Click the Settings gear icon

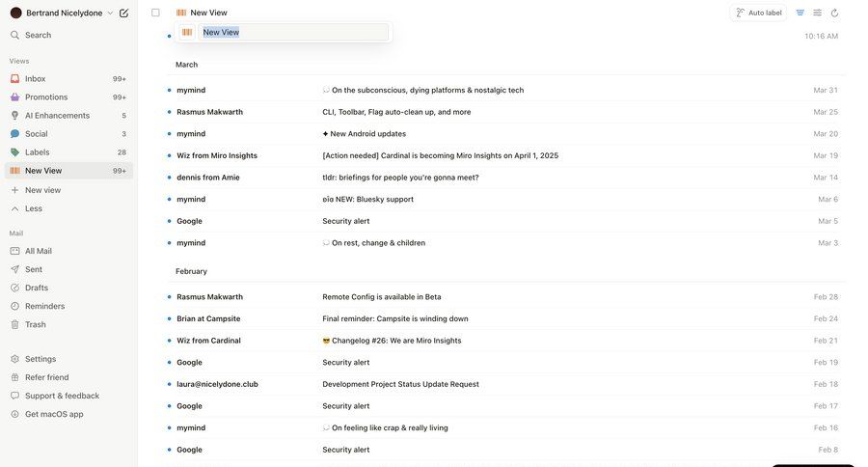pyautogui.click(x=14, y=359)
